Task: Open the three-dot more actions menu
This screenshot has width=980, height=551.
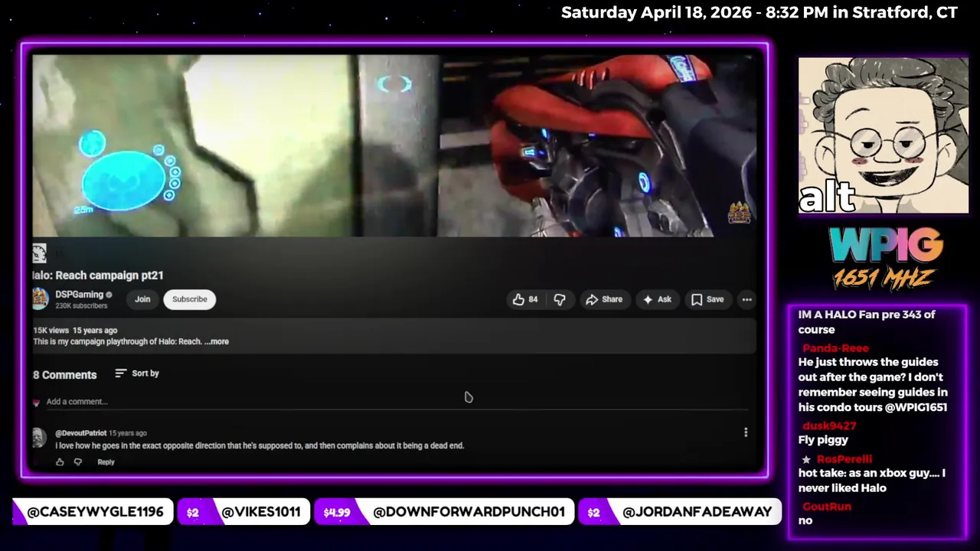Action: coord(746,299)
